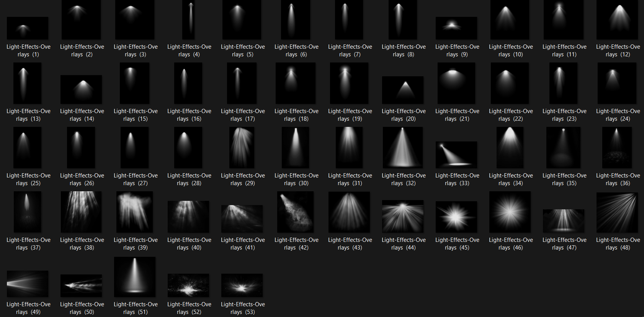Select Light-Effects-Overlays (29) streaked rays thumbnail
The width and height of the screenshot is (644, 317).
(242, 148)
